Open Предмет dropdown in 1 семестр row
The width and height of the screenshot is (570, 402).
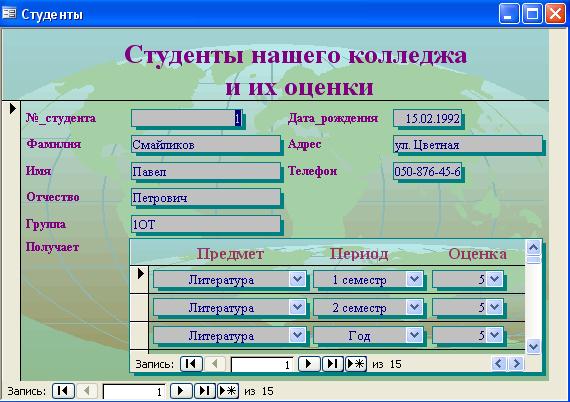(x=297, y=280)
